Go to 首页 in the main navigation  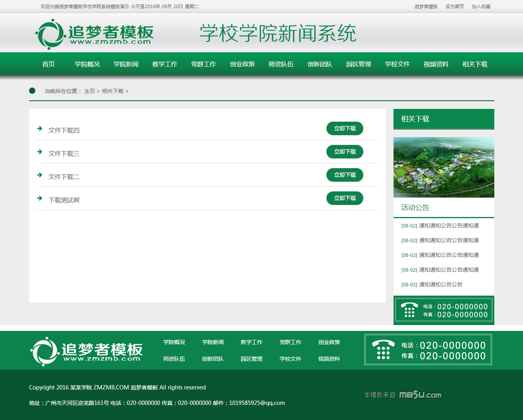coord(48,64)
